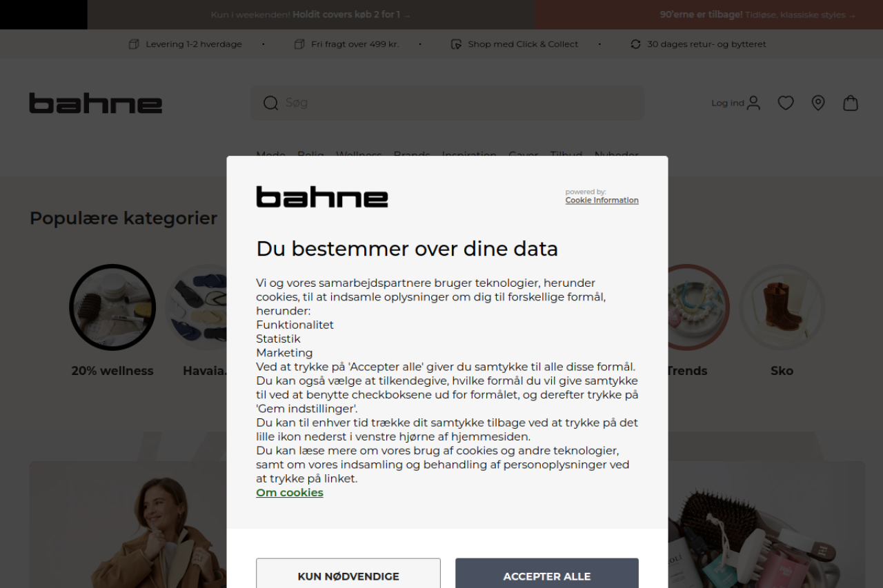The image size is (883, 588).
Task: Open the Om cookies link
Action: 290,493
